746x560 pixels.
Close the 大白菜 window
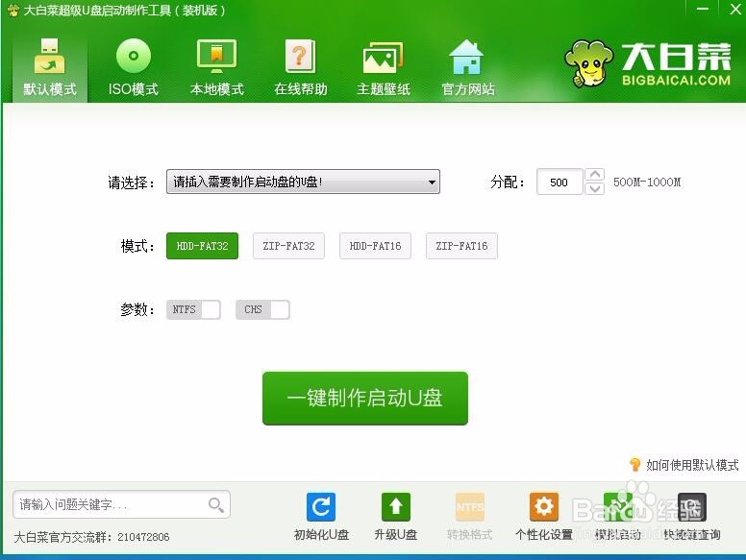(x=735, y=9)
